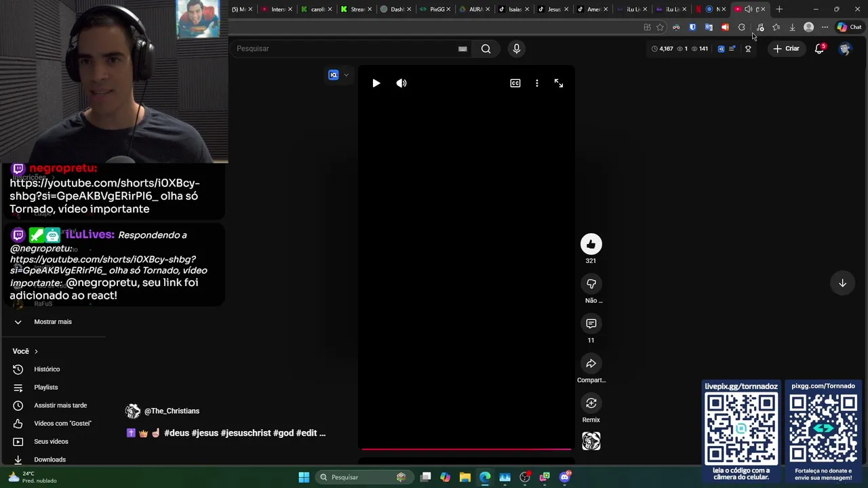Open the weather widget 24°C
This screenshot has width=868, height=488.
(31, 477)
